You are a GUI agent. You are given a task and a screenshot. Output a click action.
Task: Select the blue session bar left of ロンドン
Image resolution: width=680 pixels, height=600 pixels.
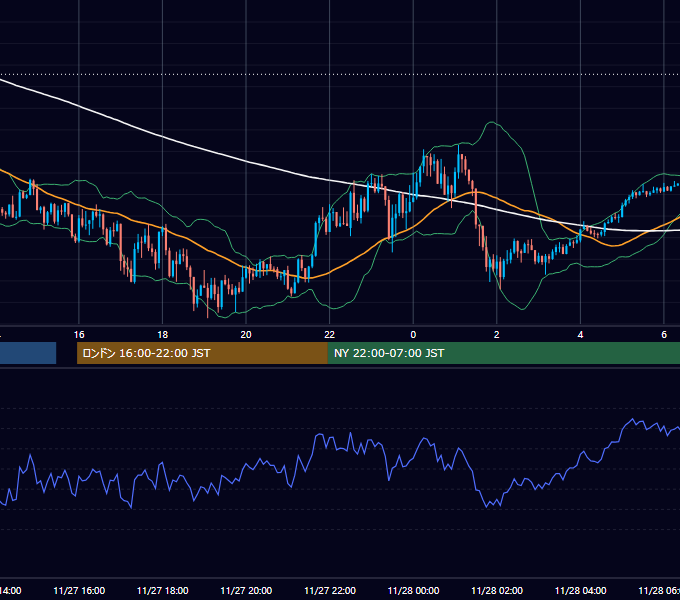pyautogui.click(x=28, y=353)
